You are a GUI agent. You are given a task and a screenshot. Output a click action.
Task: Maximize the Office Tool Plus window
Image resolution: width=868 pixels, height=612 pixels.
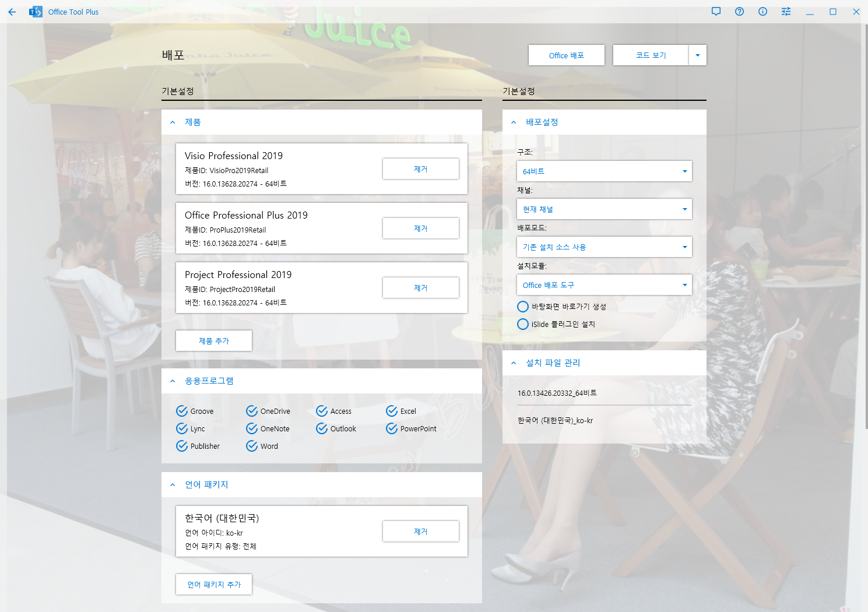[833, 12]
